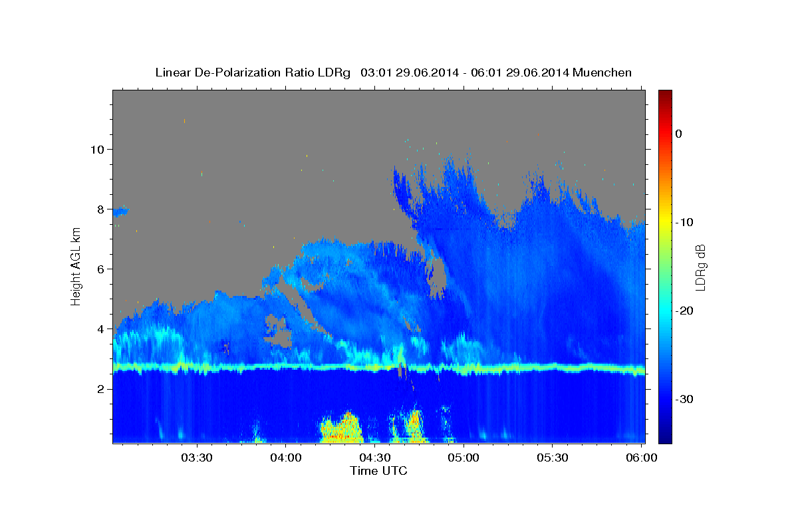Click the colorbar tick label '0'
The width and height of the screenshot is (798, 532).
[679, 134]
